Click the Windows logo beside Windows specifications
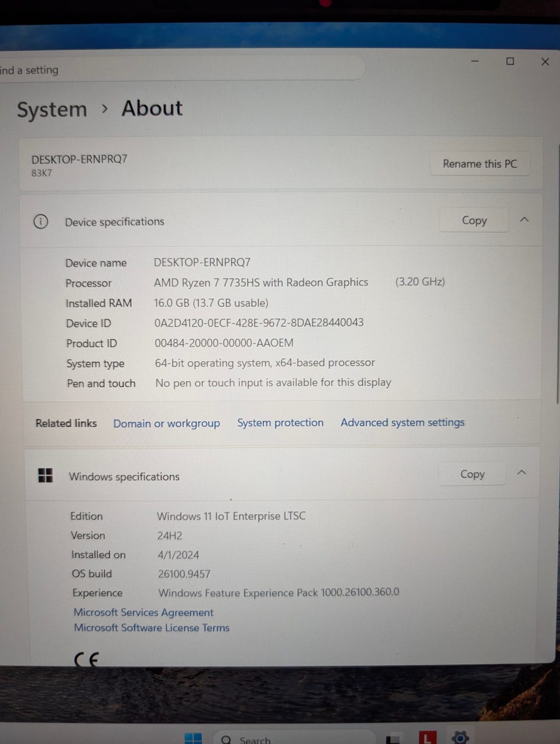The width and height of the screenshot is (560, 744). [x=45, y=476]
